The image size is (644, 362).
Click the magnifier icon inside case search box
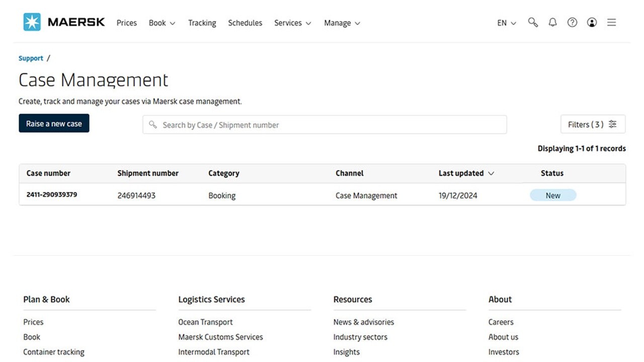pos(153,125)
